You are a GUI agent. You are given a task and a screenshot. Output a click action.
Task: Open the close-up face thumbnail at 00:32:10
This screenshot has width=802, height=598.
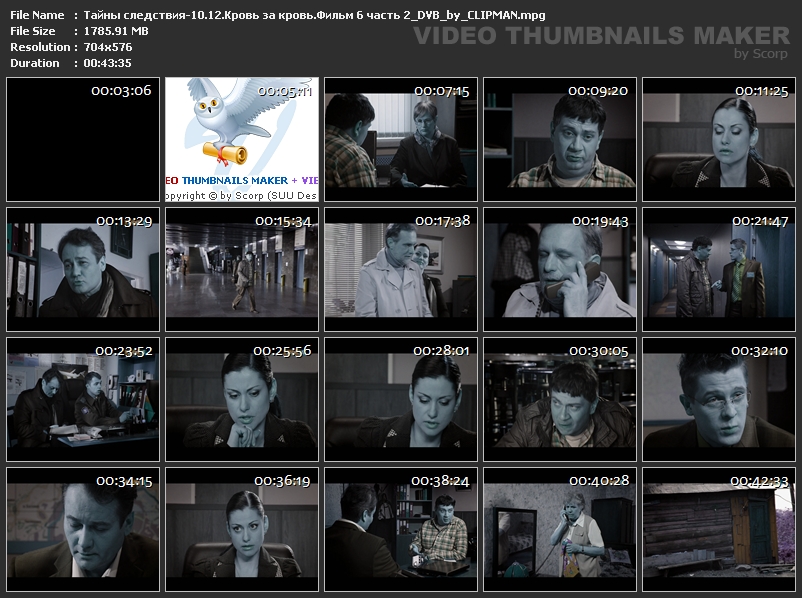718,400
